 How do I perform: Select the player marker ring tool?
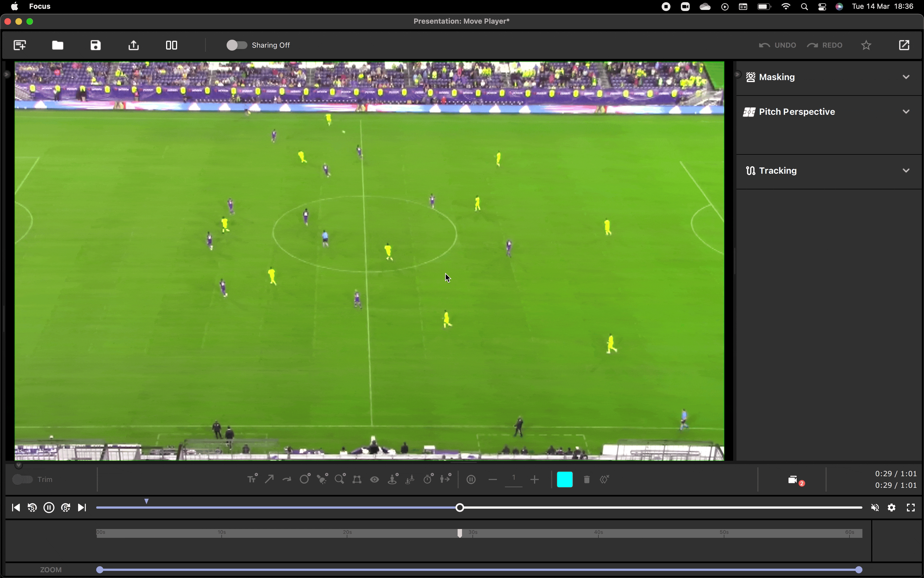[x=393, y=479]
